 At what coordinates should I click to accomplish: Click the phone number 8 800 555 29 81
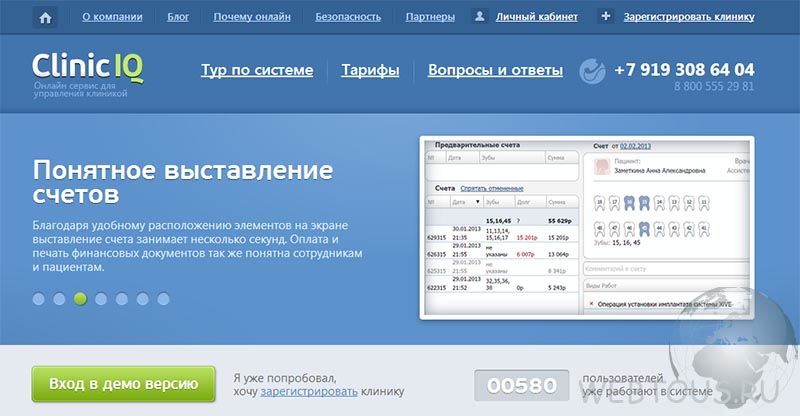pos(714,86)
